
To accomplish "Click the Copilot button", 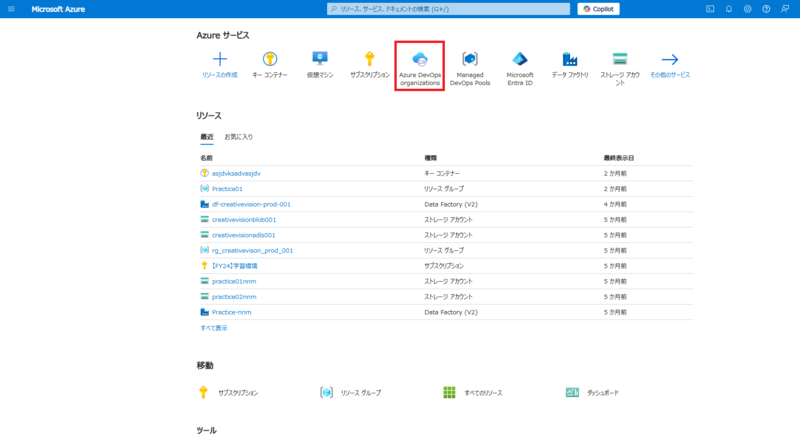I will (598, 9).
